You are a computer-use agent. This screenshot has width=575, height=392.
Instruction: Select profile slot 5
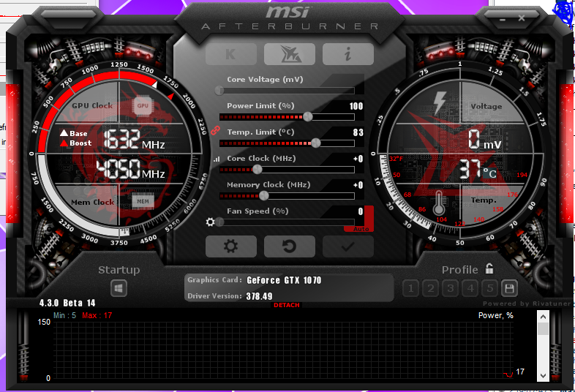[x=490, y=289]
